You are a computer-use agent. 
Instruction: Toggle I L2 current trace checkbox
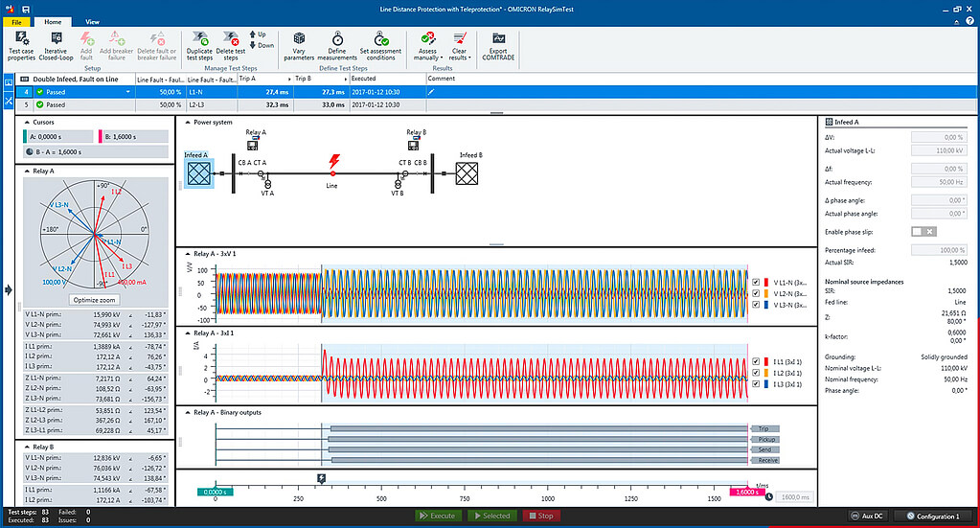click(756, 373)
